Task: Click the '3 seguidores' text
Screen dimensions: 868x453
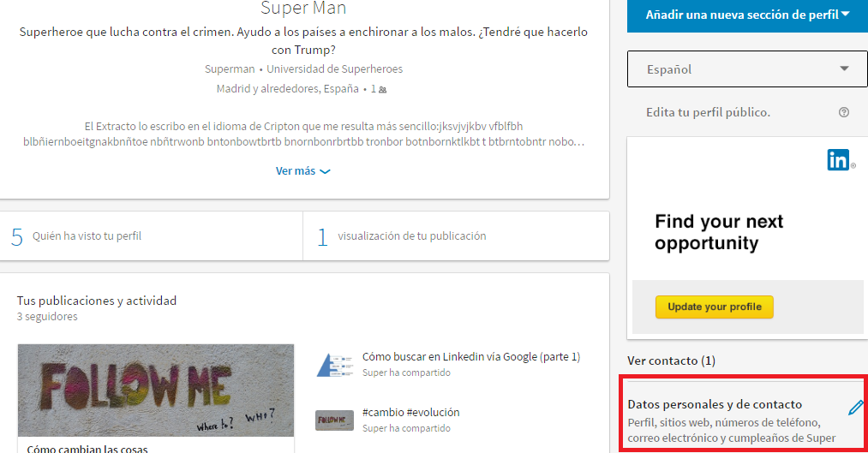Action: pos(47,316)
